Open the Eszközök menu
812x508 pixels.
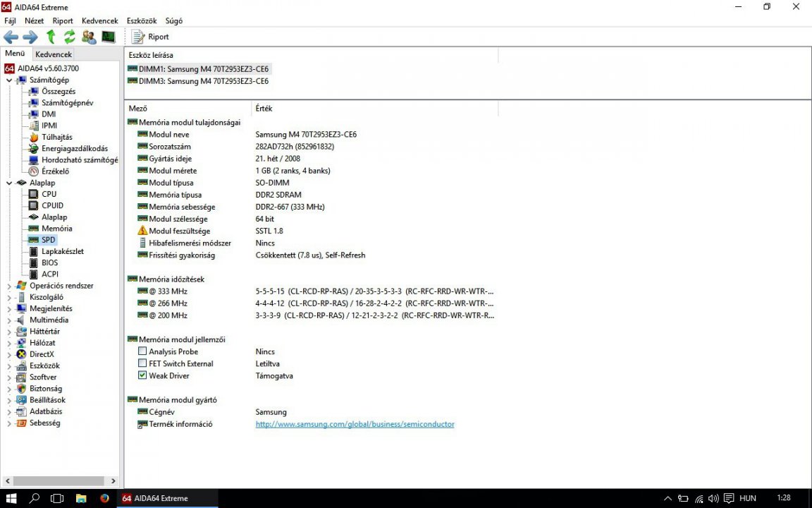tap(142, 20)
